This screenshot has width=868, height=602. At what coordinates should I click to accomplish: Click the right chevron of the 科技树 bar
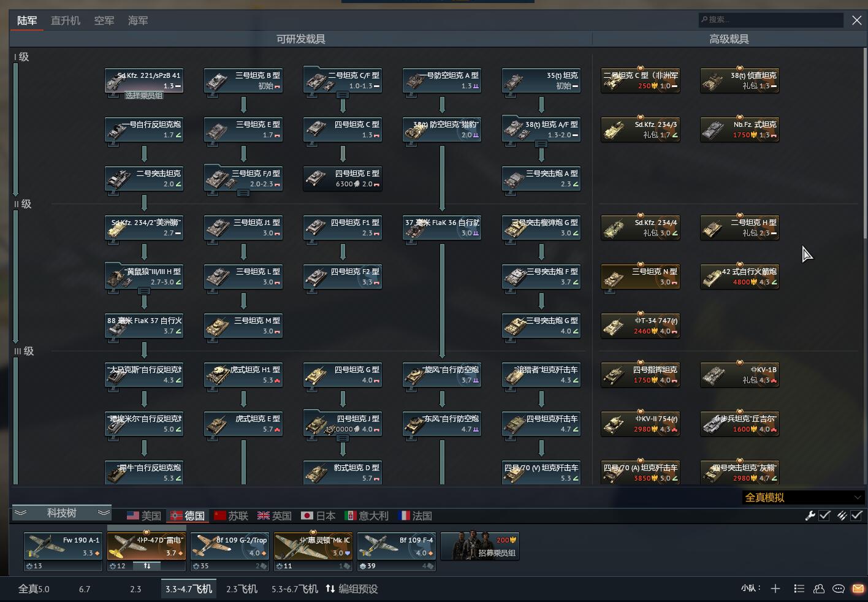point(104,512)
